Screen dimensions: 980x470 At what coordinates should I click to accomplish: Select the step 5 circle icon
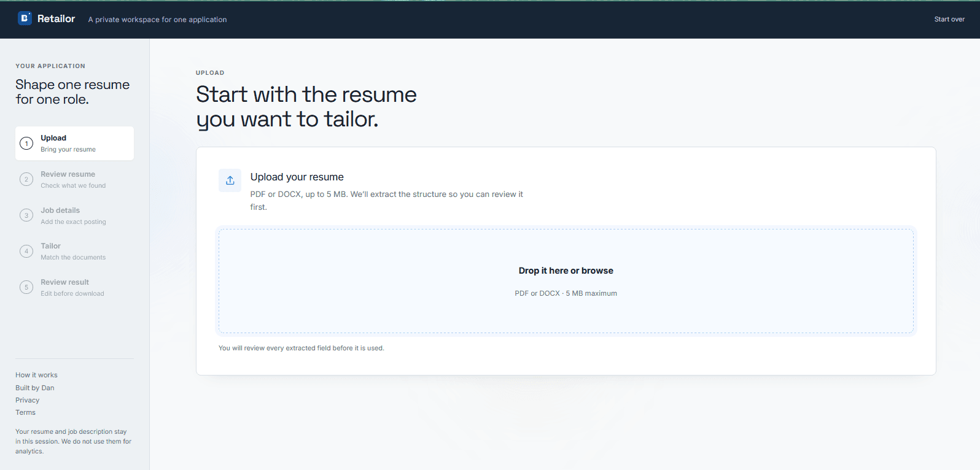click(x=26, y=287)
